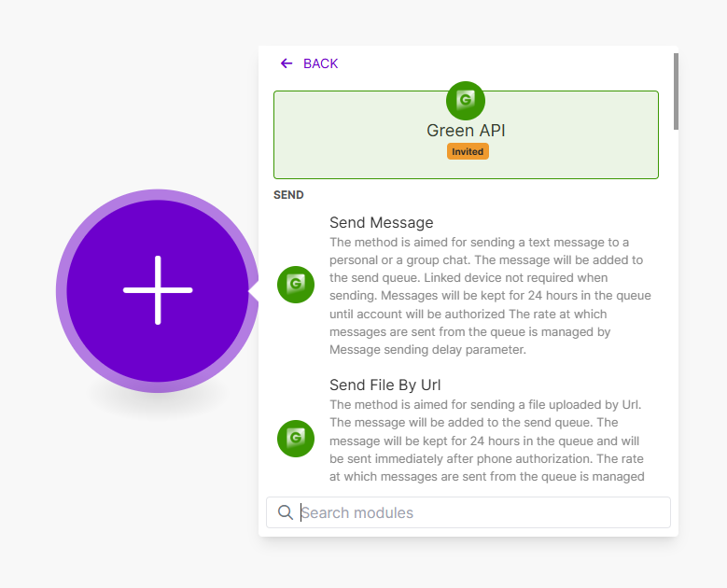
Task: Click the magnifying glass search icon
Action: tap(286, 512)
